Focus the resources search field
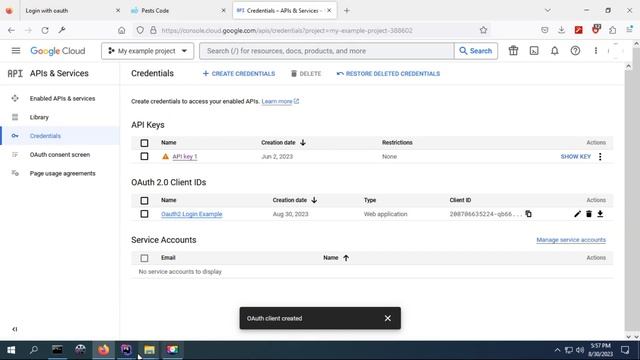 click(x=327, y=51)
